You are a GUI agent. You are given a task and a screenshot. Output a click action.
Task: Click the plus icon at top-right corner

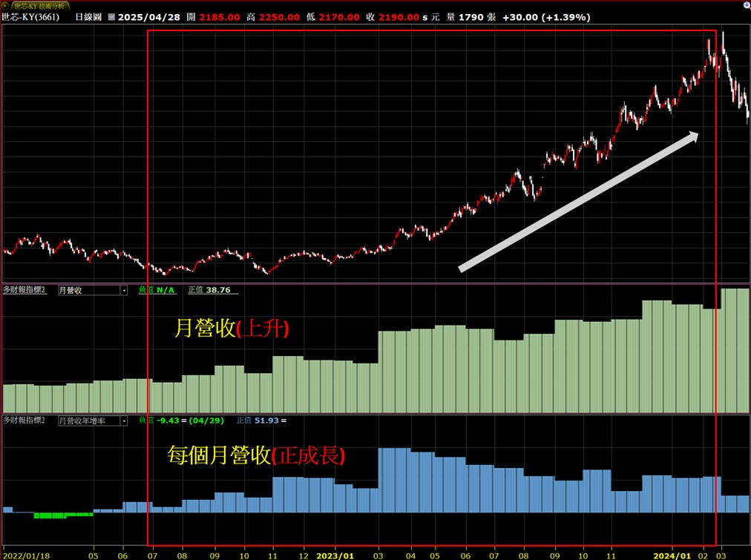(x=744, y=5)
